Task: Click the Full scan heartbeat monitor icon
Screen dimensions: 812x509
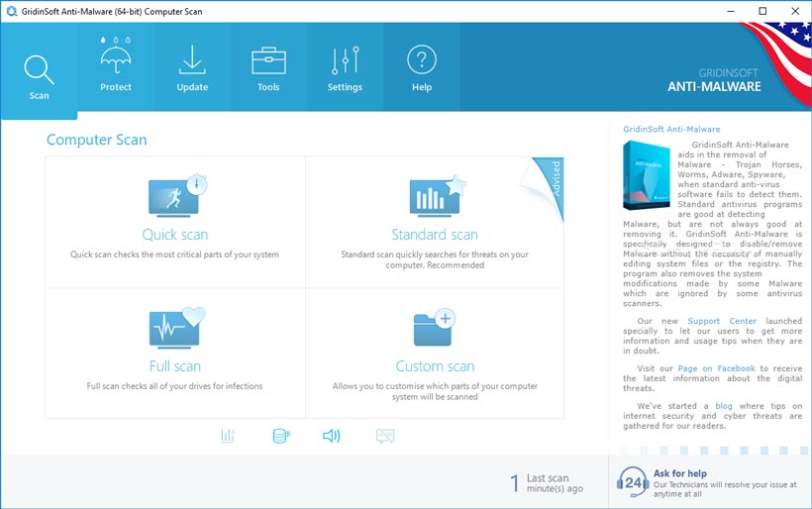Action: tap(177, 327)
